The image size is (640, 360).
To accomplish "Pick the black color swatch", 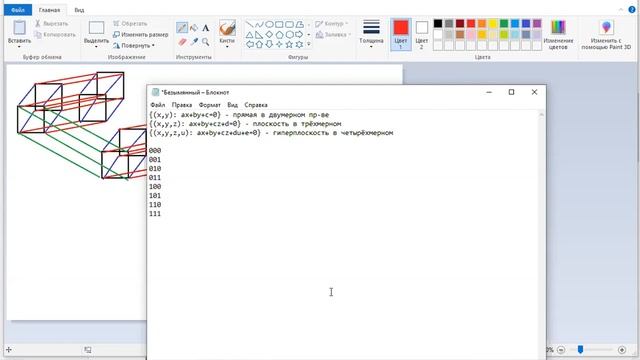I will 438,24.
